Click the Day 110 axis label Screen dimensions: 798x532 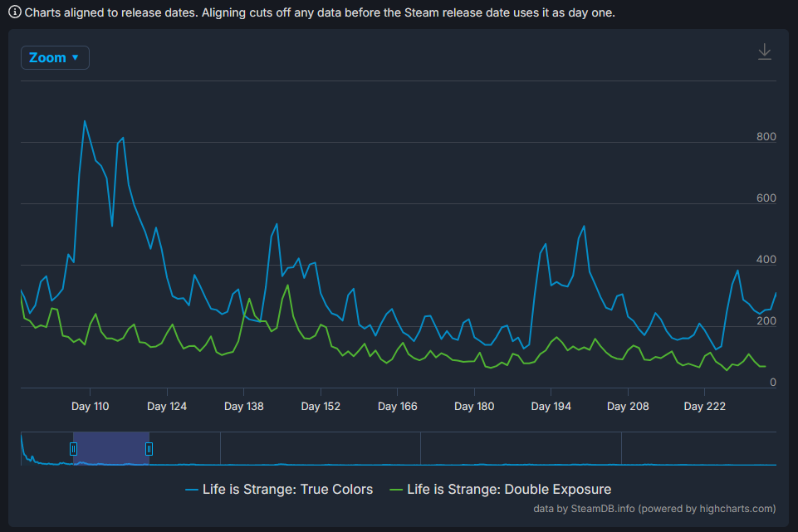(90, 407)
